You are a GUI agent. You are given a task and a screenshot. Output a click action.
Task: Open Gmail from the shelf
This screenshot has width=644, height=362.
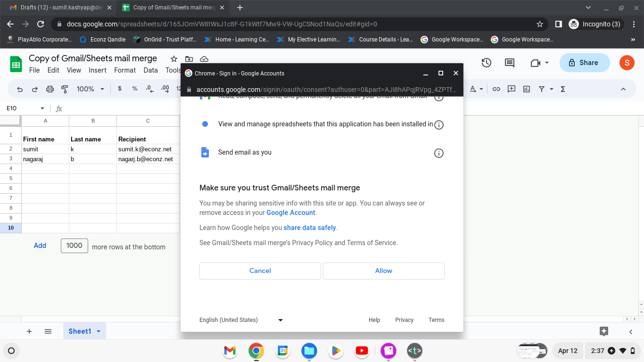click(230, 351)
